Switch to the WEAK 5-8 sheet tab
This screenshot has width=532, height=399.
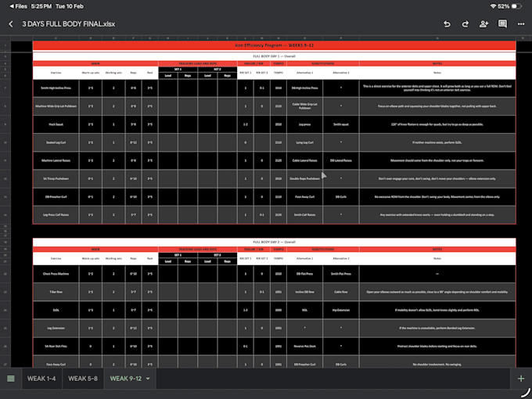pos(83,379)
